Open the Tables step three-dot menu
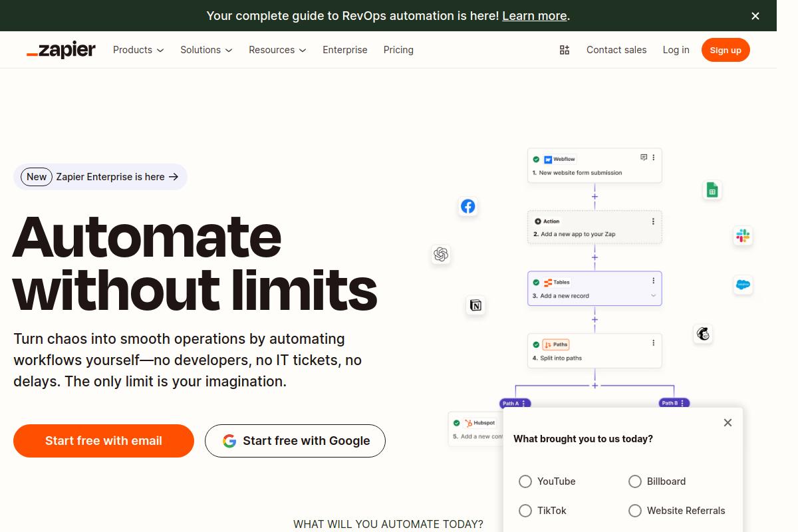 point(654,281)
